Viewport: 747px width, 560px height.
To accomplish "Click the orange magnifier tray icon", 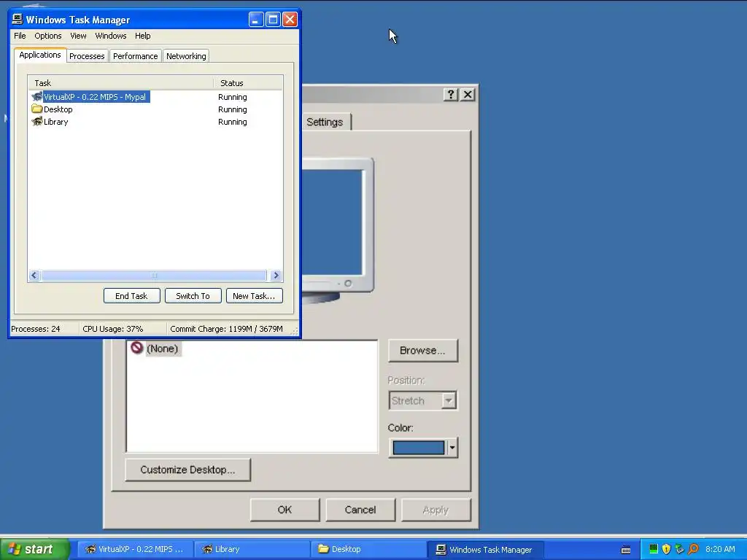I will point(693,549).
